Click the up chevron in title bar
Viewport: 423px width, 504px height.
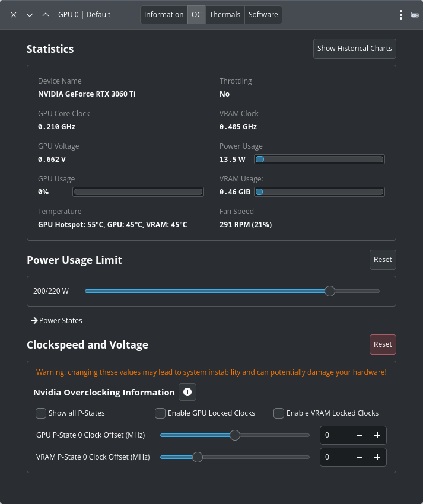tap(46, 15)
